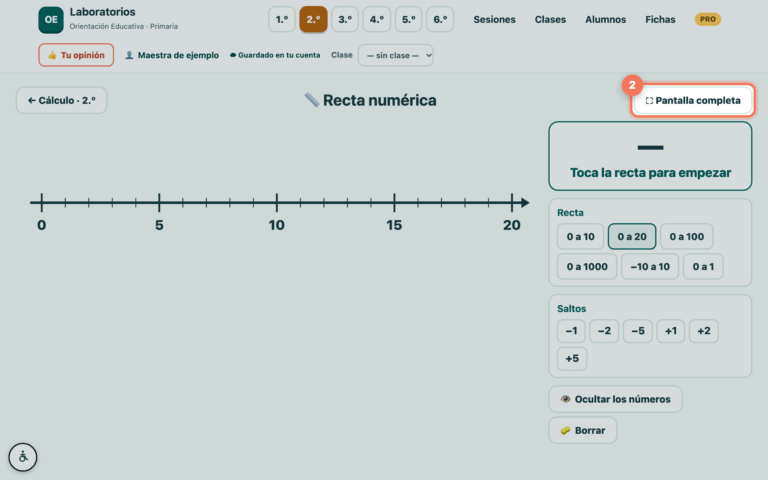Tap the 5 mark on the number line

click(x=159, y=202)
